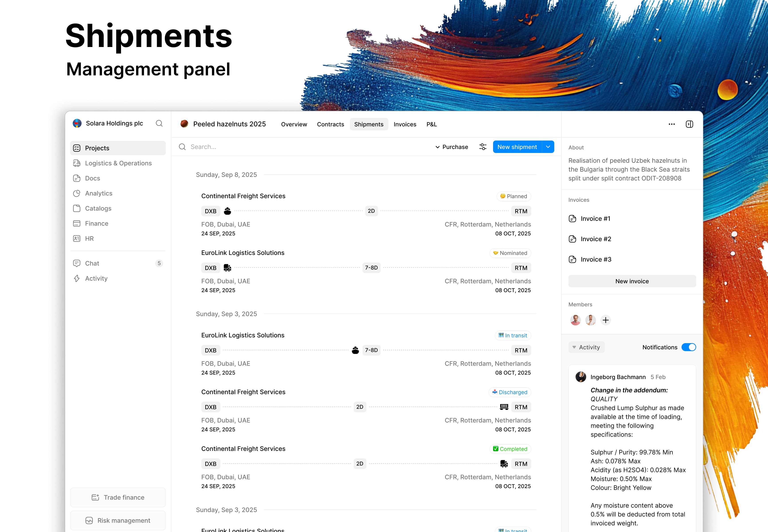Click truck icon on Nominated EuroLink shipment
This screenshot has width=768, height=532.
pyautogui.click(x=227, y=268)
